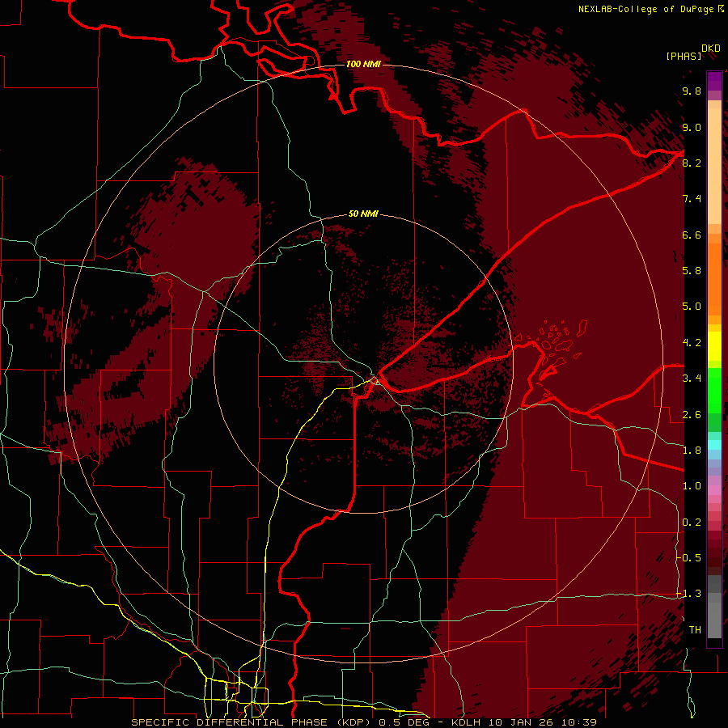Viewport: 728px width, 728px height.
Task: Click the 0.2 legend value
Action: coord(692,522)
